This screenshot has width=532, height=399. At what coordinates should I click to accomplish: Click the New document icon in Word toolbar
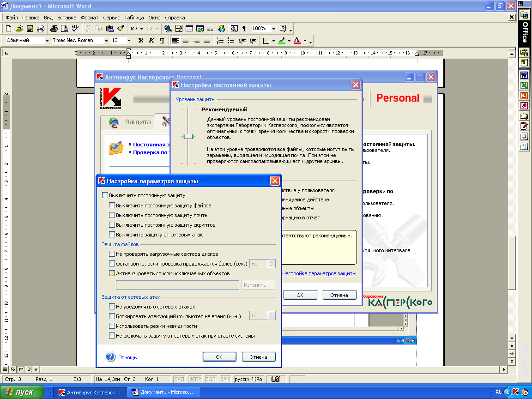[x=8, y=29]
